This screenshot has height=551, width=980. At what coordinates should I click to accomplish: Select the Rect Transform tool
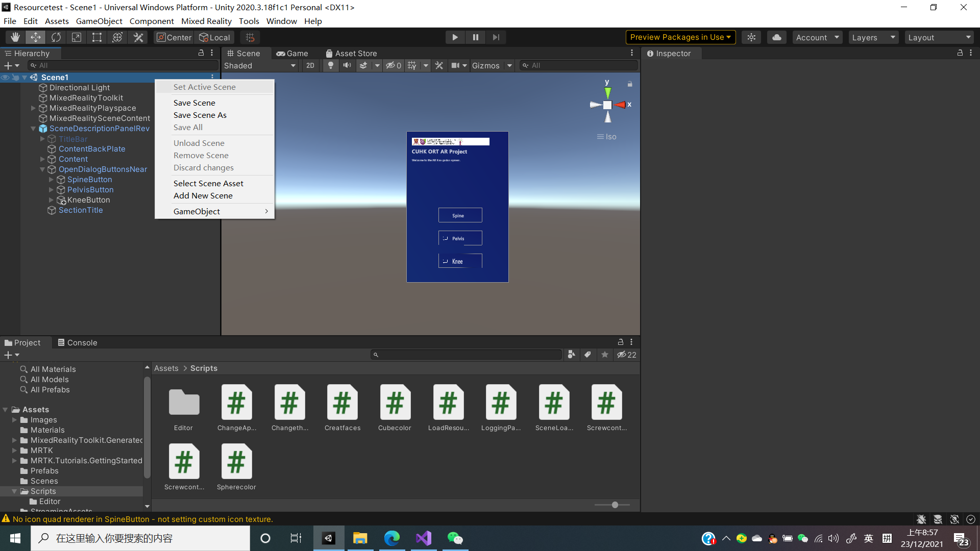[97, 37]
